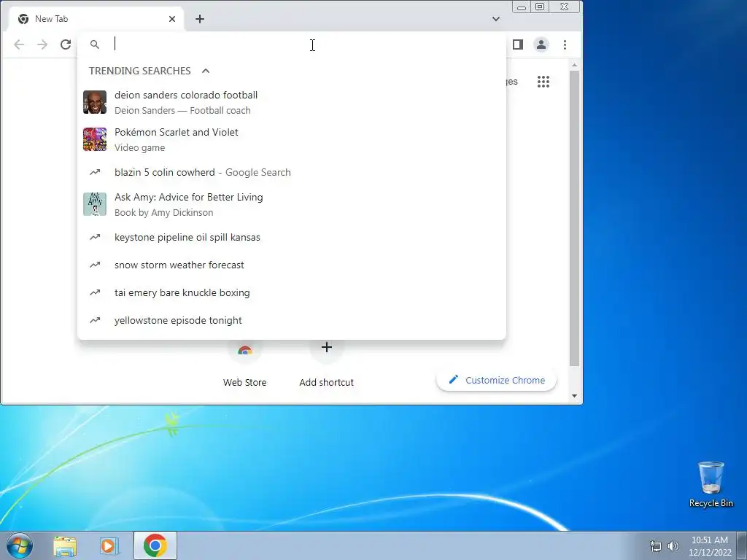The width and height of the screenshot is (747, 560).
Task: Launch Windows Media Player from the taskbar
Action: coord(109,545)
